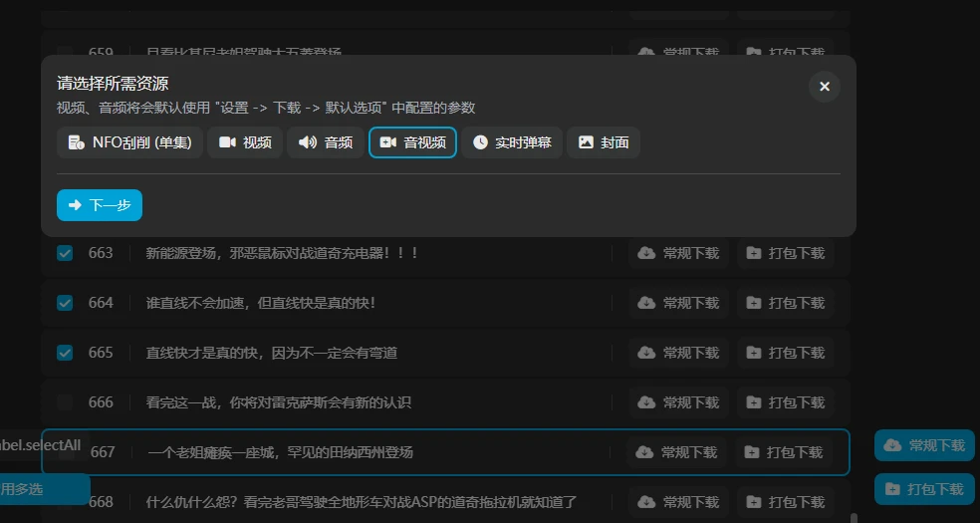This screenshot has width=980, height=523.
Task: Click 打包下载 for episode 667 row
Action: click(x=784, y=452)
